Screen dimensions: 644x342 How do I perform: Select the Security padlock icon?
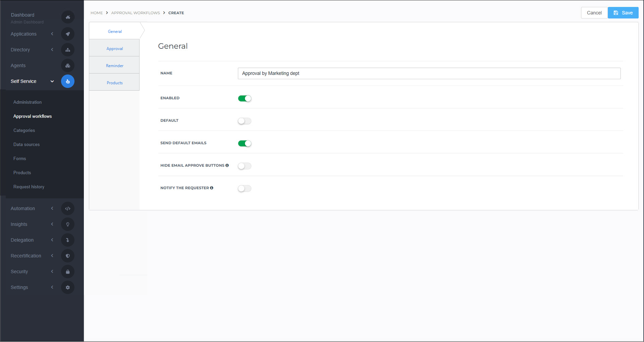tap(68, 271)
